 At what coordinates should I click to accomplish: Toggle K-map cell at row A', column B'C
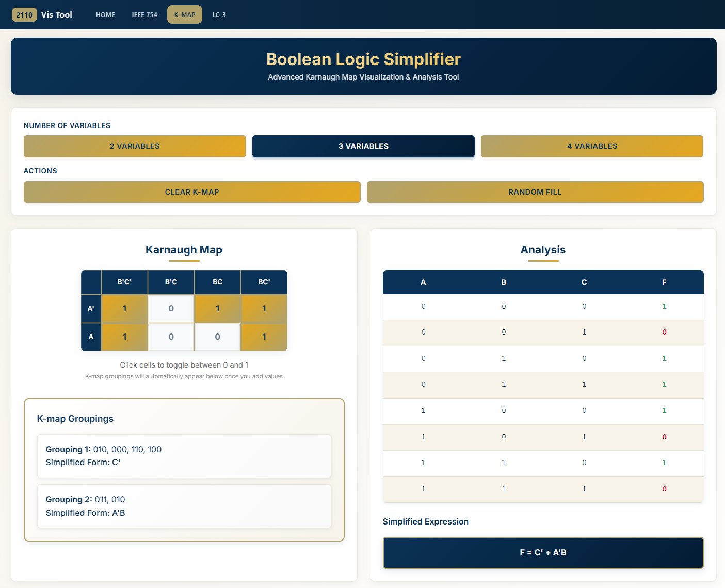[x=171, y=309]
